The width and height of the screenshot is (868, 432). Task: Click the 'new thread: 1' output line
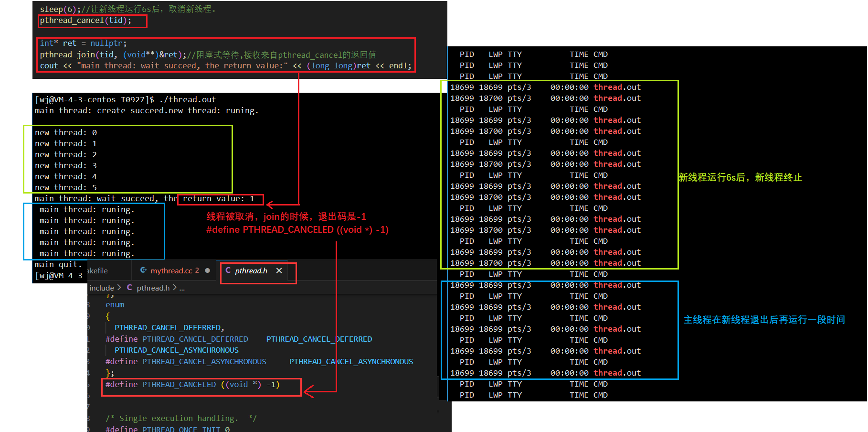(66, 144)
